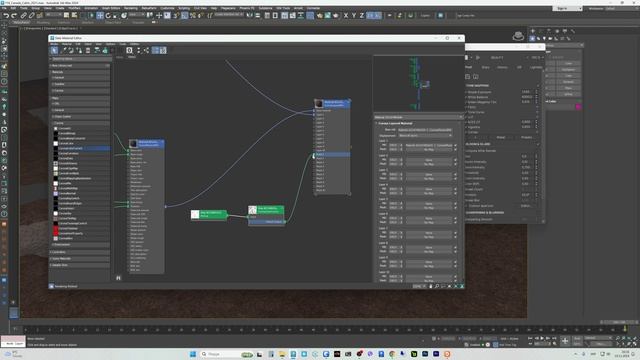640x360 pixels.
Task: Click the Base mtl slot button
Action: [425, 130]
